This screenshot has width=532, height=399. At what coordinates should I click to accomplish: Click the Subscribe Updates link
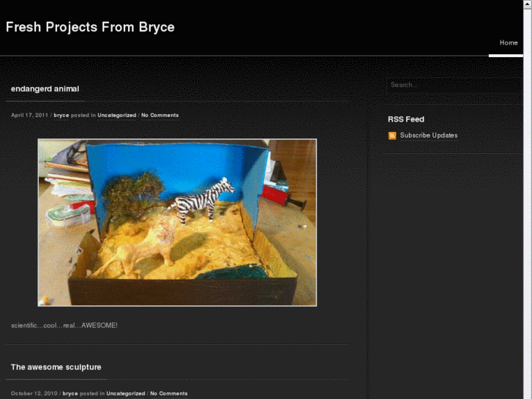[x=429, y=135]
